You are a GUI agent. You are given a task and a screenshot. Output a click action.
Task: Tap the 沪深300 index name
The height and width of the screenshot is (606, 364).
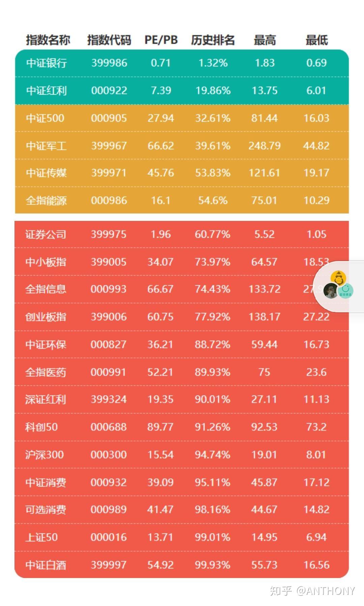[44, 455]
